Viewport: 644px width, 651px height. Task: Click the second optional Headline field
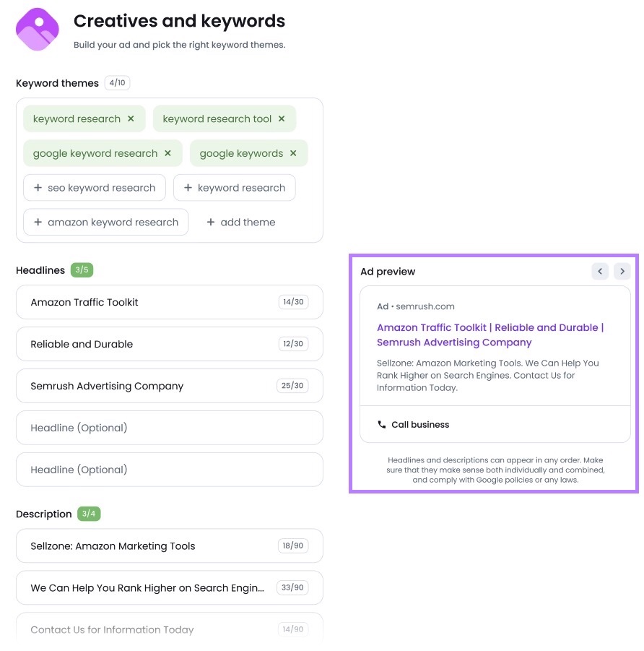point(169,470)
